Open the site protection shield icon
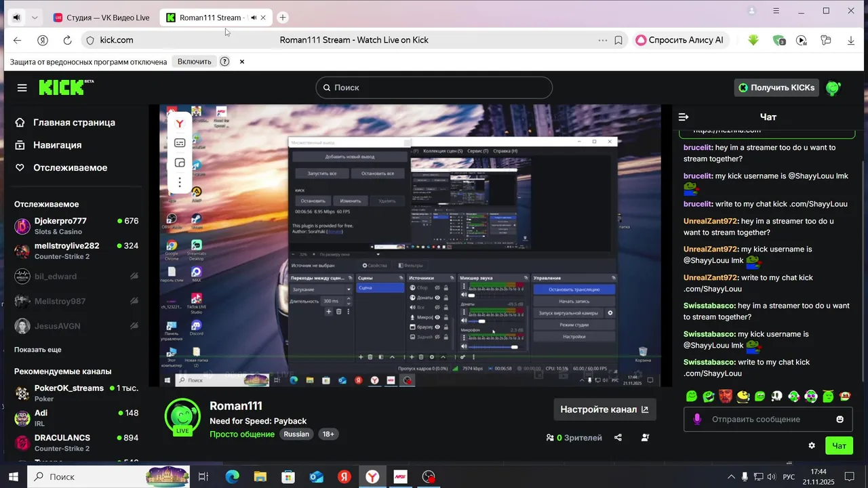The height and width of the screenshot is (488, 868). (x=90, y=40)
